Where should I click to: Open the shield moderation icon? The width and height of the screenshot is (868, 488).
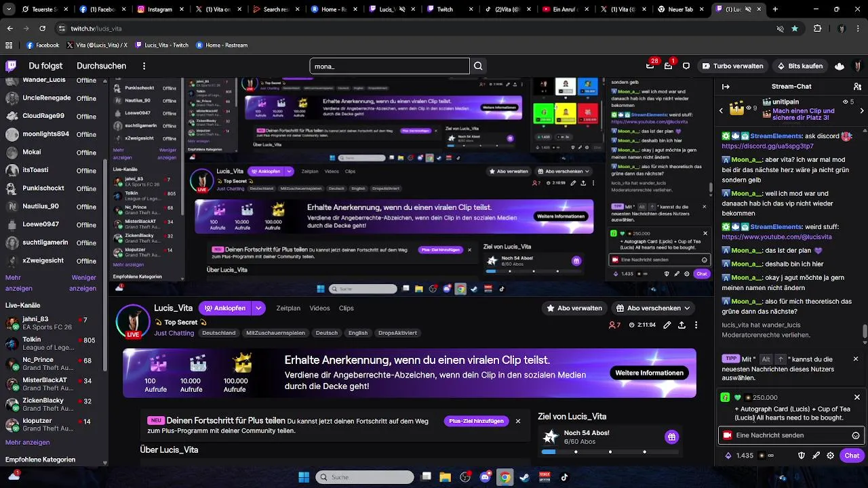[x=801, y=455]
